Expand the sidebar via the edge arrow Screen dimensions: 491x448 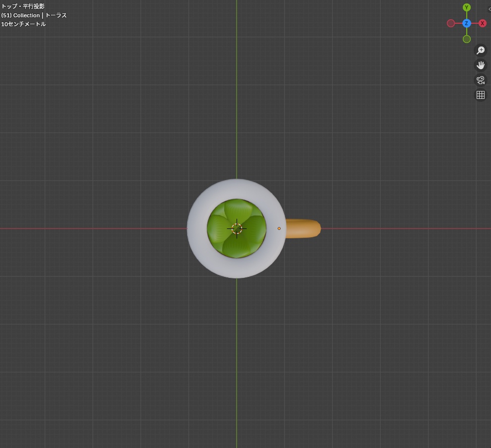click(x=490, y=9)
